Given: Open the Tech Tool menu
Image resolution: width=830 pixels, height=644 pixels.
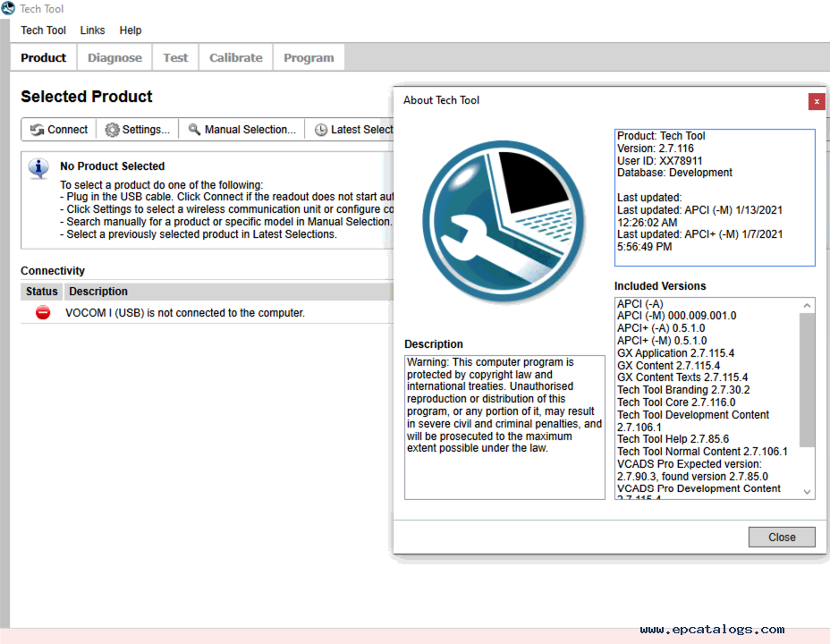Looking at the screenshot, I should tap(44, 30).
